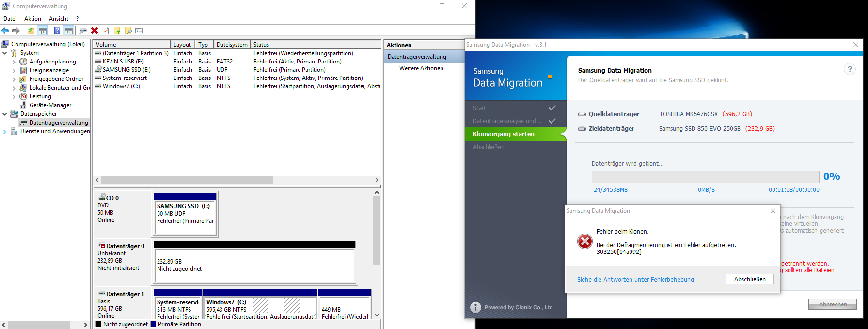Click the CD 0 DVD drive label
The width and height of the screenshot is (868, 329).
(123, 213)
